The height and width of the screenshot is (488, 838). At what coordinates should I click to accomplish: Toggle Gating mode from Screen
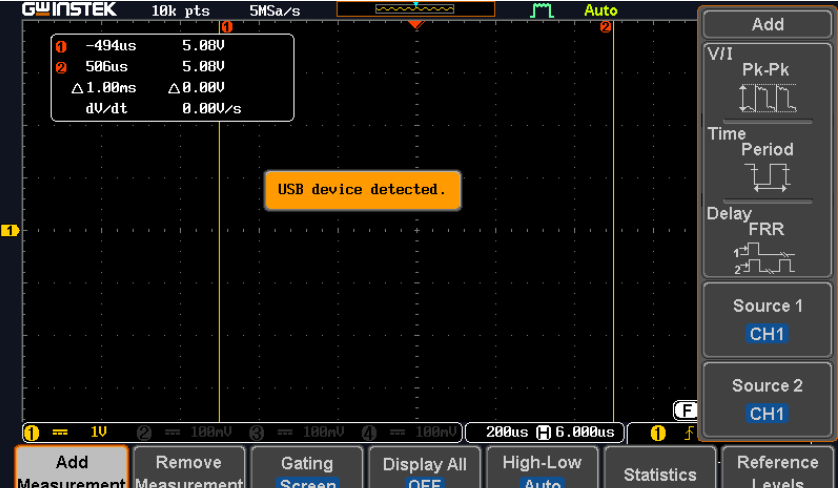click(306, 468)
